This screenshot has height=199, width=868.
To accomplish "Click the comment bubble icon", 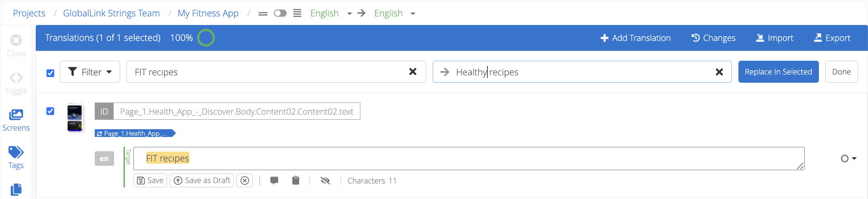I will 274,180.
